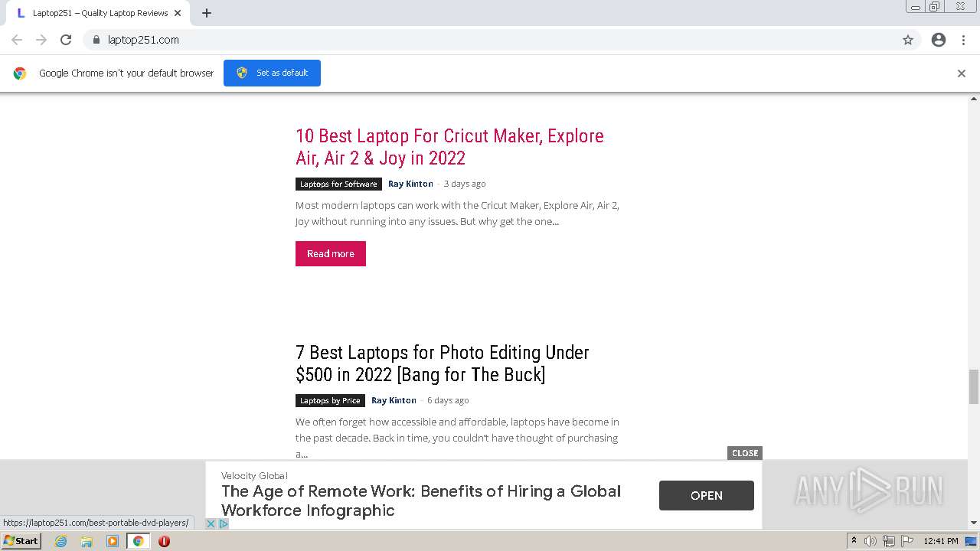The height and width of the screenshot is (551, 980).
Task: Reload the laptop251.com page
Action: point(66,40)
